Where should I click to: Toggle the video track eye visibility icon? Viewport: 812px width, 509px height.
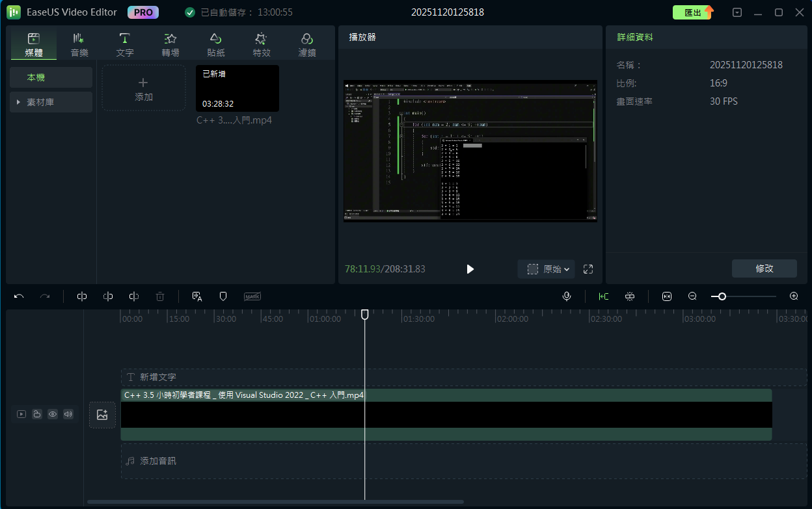point(53,414)
